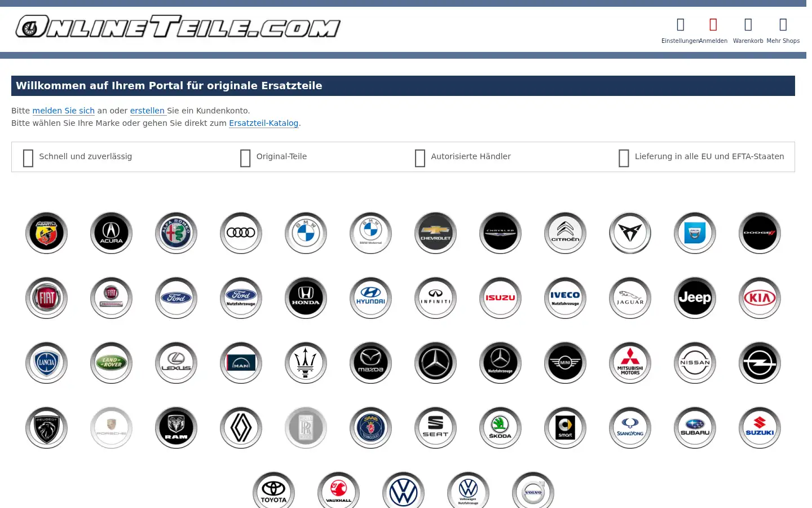
Task: Open the Volvo brand logo
Action: coord(533,490)
